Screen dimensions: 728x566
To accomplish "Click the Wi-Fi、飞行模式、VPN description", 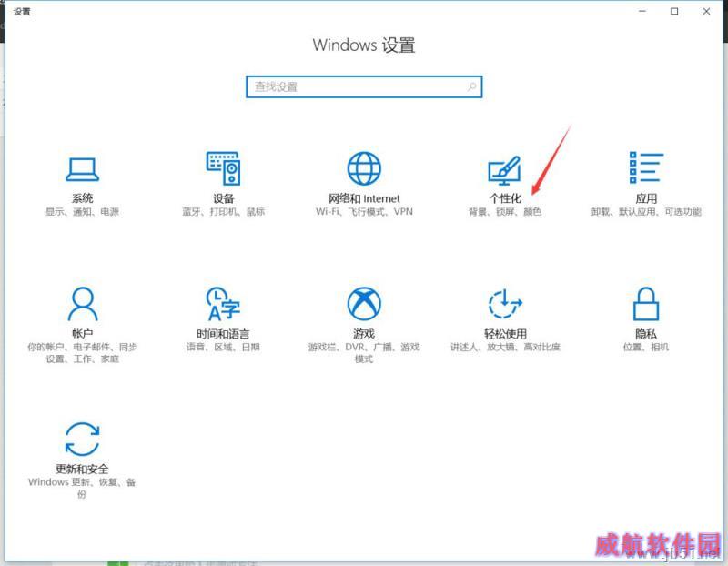I will click(x=364, y=212).
